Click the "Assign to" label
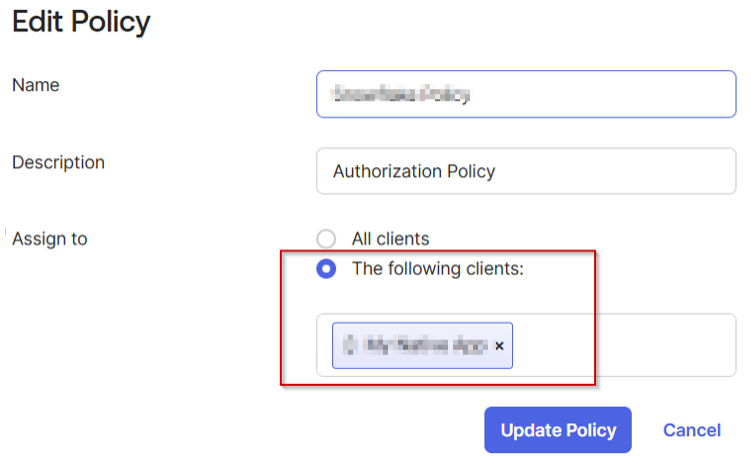This screenshot has height=463, width=751. click(x=50, y=239)
